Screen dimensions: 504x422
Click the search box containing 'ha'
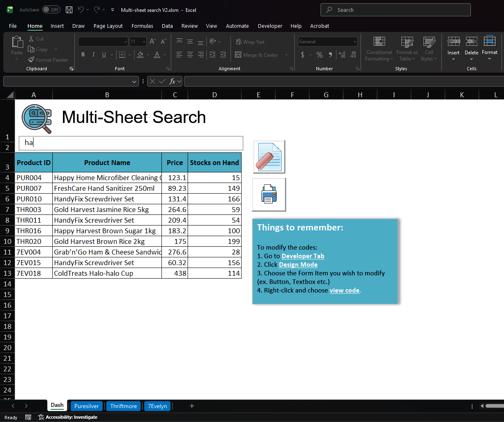click(x=131, y=143)
